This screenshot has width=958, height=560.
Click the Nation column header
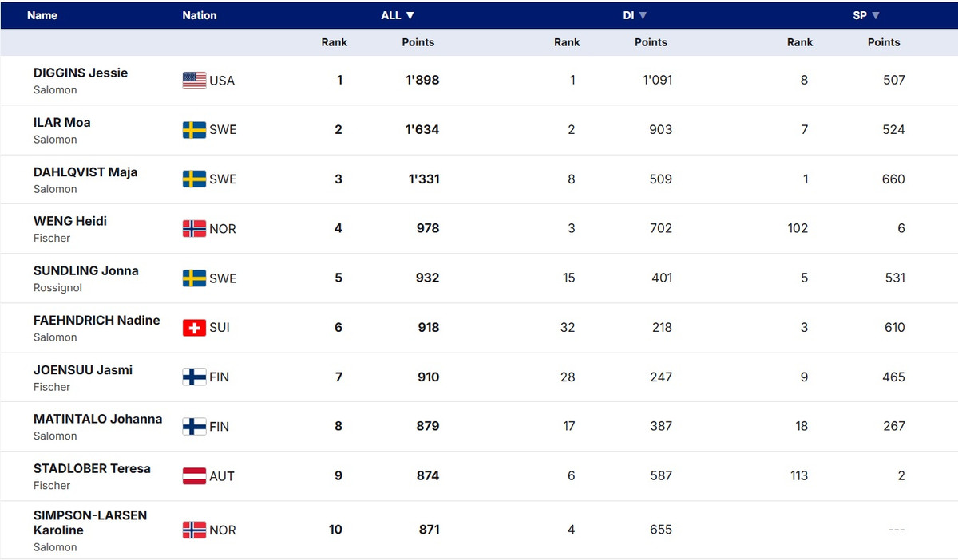coord(199,15)
